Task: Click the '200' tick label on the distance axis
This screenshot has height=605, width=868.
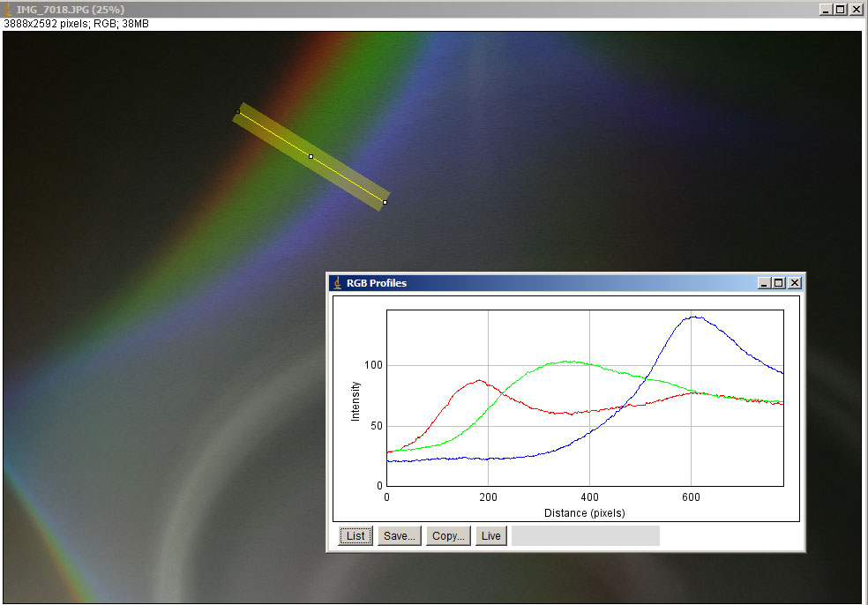Action: [489, 497]
